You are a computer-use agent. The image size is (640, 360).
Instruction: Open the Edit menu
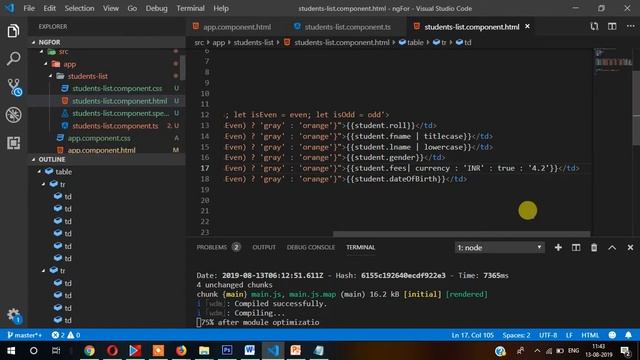point(49,8)
